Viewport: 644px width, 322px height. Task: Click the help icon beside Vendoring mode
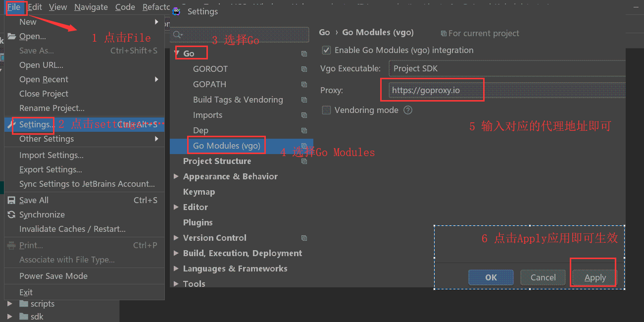coord(408,110)
